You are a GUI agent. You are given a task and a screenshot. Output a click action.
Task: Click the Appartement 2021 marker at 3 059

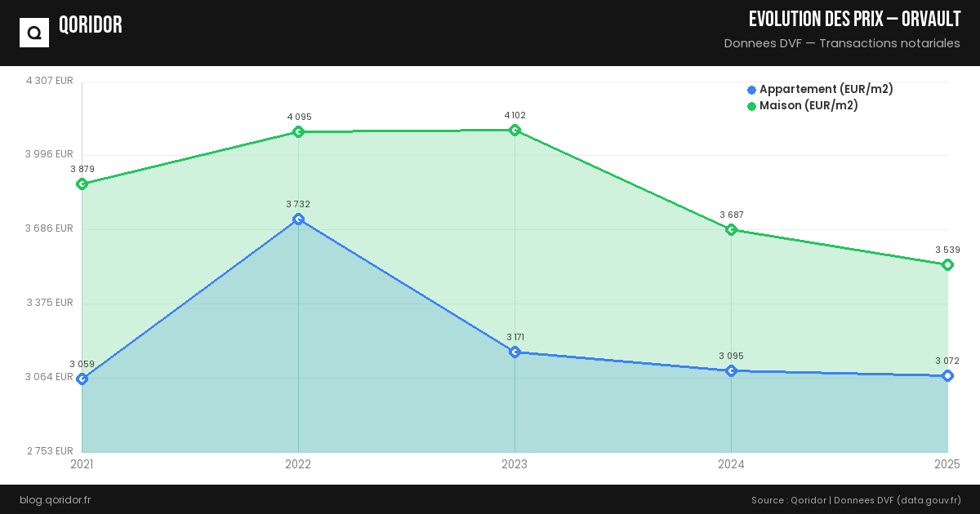pyautogui.click(x=82, y=379)
